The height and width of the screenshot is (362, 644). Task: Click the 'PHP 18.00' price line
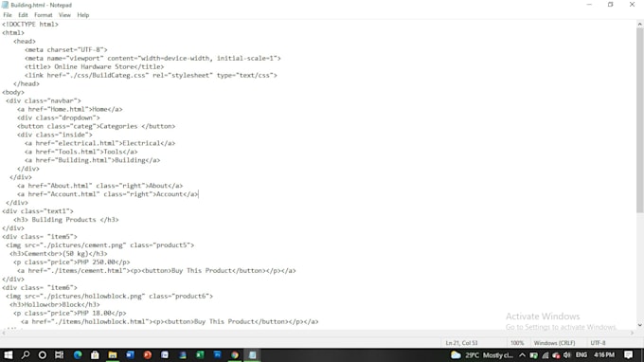pos(69,313)
